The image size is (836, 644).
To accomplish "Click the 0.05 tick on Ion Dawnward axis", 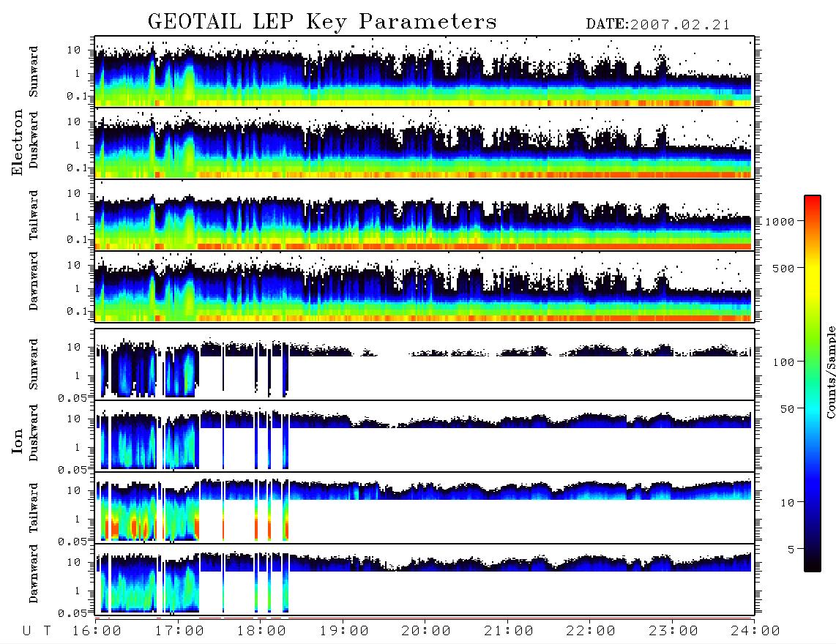I will [72, 613].
